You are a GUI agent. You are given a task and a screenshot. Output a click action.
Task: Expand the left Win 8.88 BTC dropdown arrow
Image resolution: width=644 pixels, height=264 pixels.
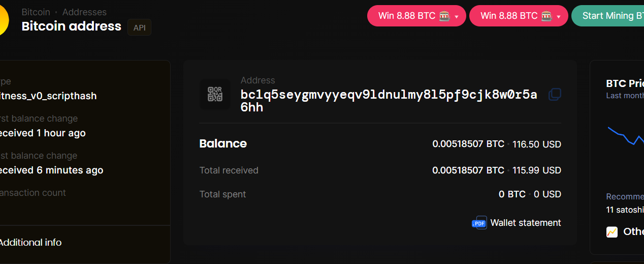pyautogui.click(x=457, y=17)
